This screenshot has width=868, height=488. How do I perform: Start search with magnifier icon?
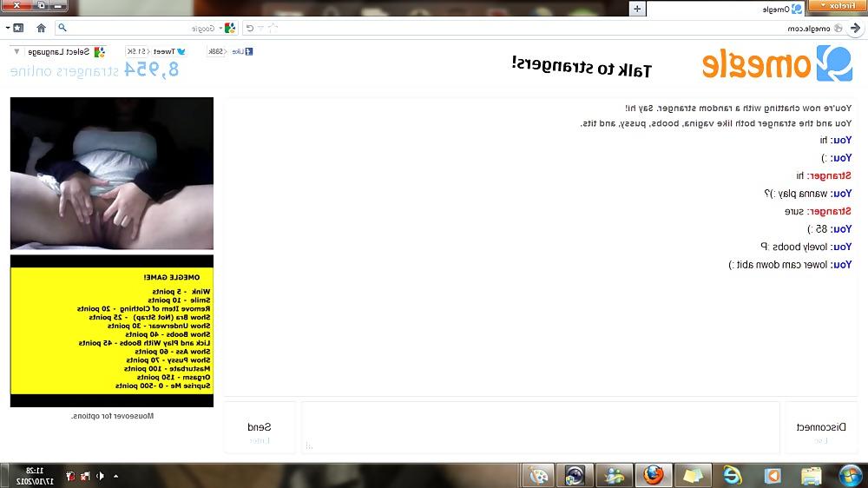pyautogui.click(x=62, y=28)
